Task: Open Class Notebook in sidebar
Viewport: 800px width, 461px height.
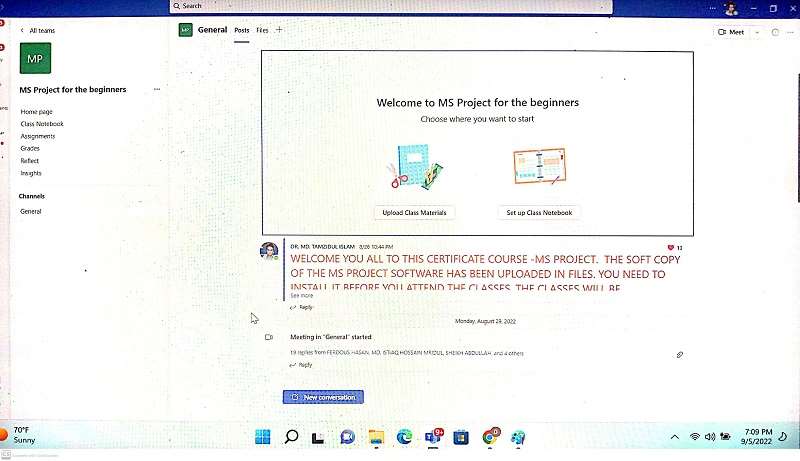Action: point(42,124)
